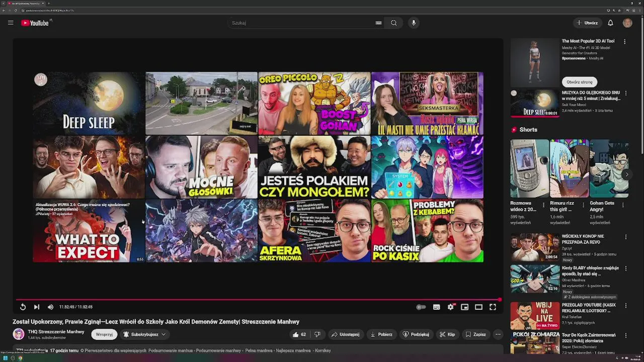Open the on-screen keyboard icon in search
This screenshot has width=644, height=362.
click(x=378, y=23)
